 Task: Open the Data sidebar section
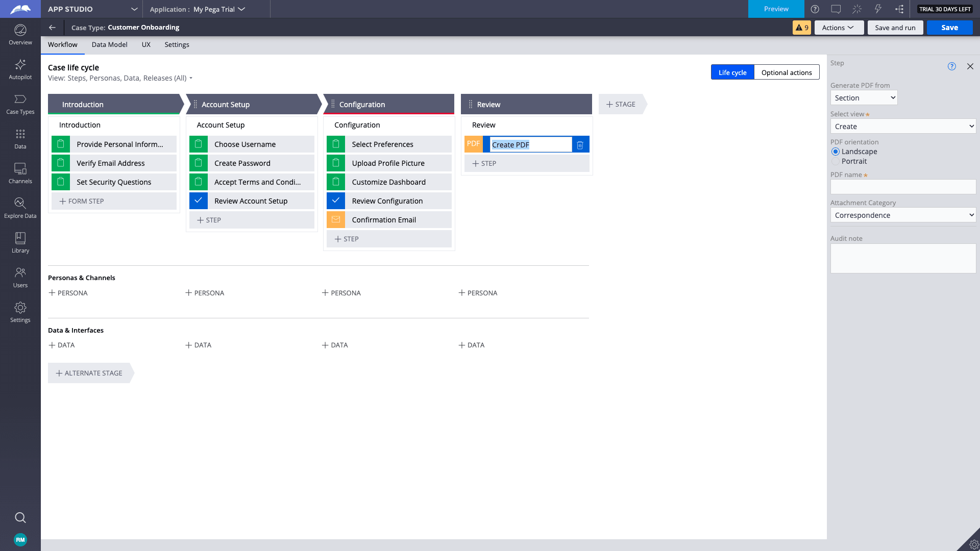[20, 139]
